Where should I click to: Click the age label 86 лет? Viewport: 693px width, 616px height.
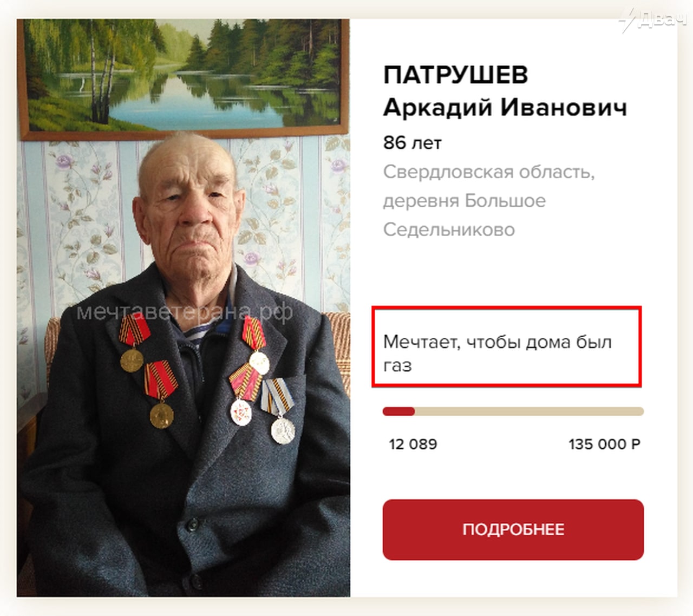click(412, 143)
